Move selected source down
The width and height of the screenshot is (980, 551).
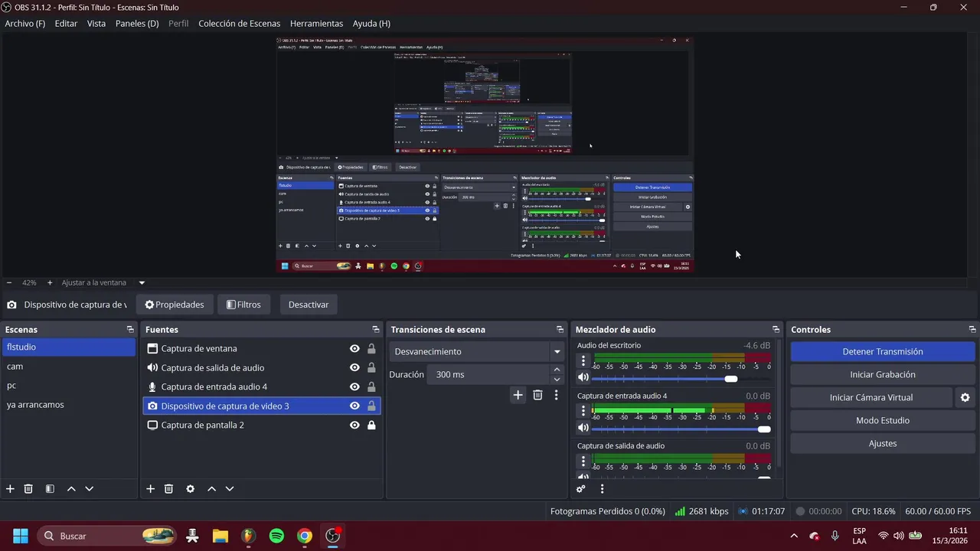coord(229,488)
